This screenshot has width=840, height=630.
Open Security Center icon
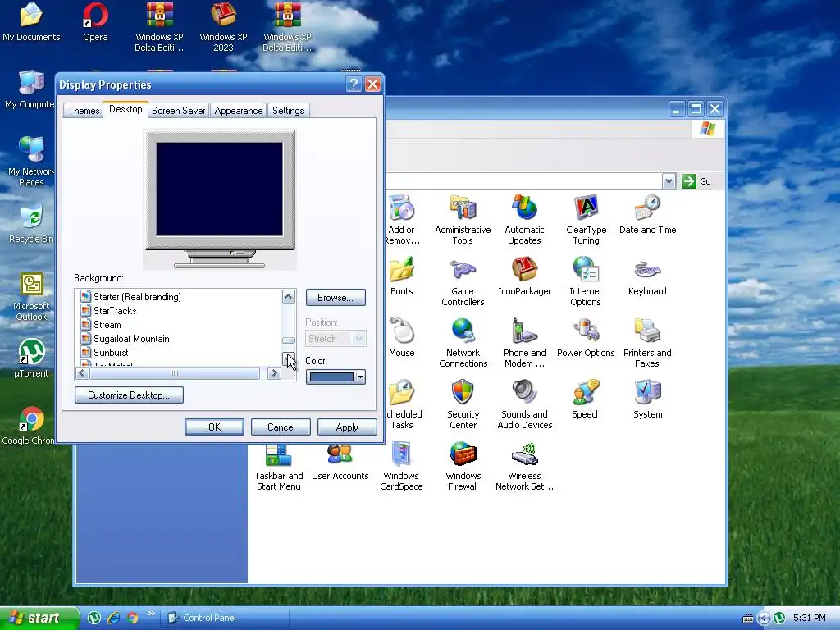point(463,404)
